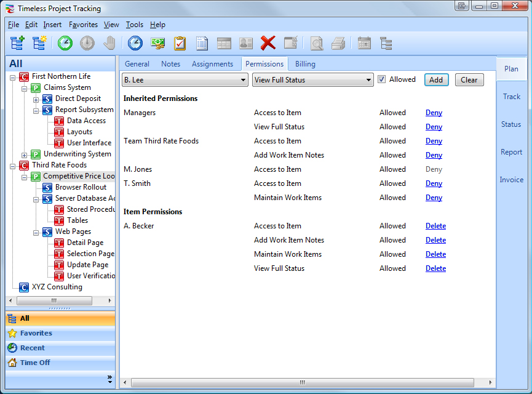Click the printer toolbar icon
Screen dimensions: 532x394
coord(338,43)
